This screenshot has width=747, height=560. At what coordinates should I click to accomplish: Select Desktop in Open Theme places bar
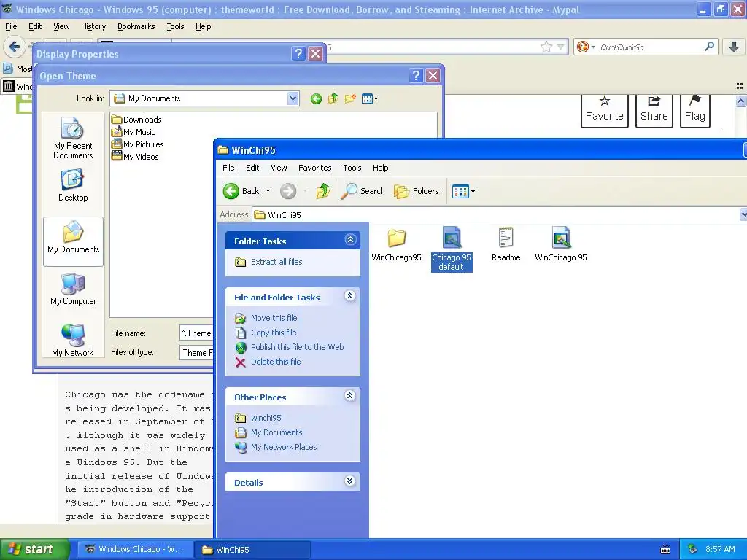click(73, 186)
